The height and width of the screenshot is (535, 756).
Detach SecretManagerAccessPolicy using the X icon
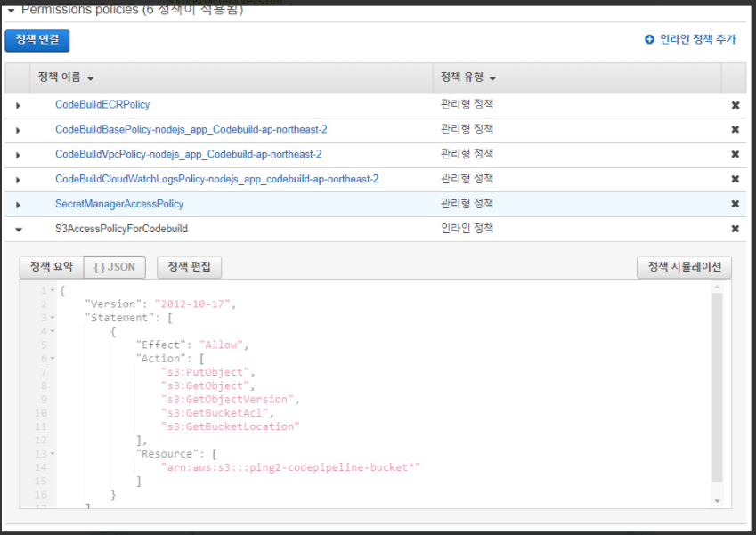736,204
